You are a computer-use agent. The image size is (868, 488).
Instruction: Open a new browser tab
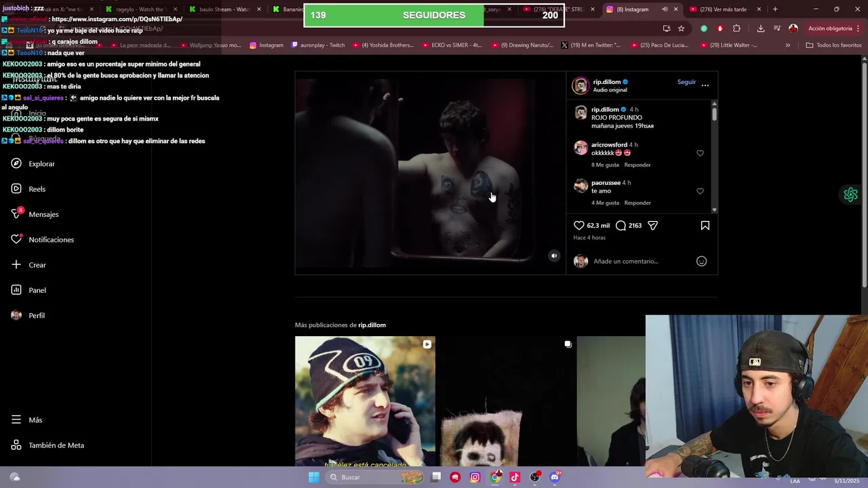tap(775, 9)
